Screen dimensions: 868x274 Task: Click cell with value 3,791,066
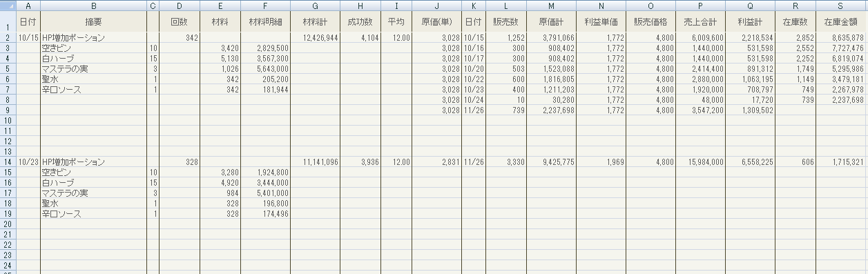[x=551, y=37]
